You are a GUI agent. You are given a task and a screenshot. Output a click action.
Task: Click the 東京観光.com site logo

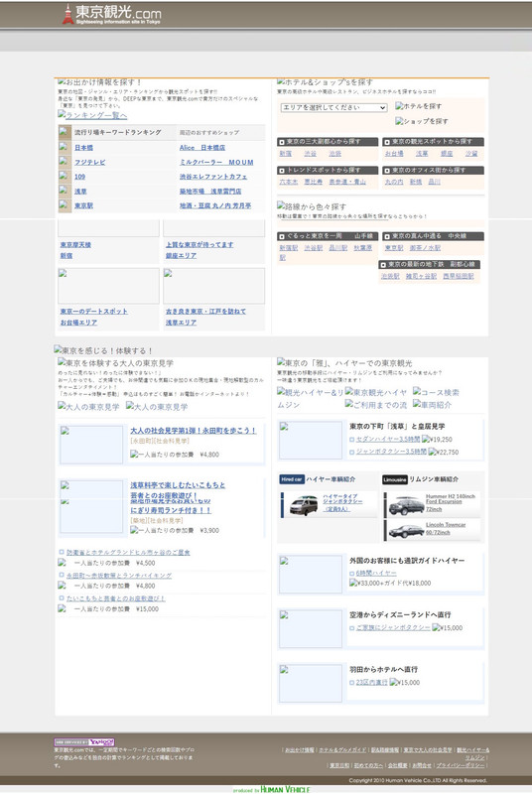tap(111, 14)
